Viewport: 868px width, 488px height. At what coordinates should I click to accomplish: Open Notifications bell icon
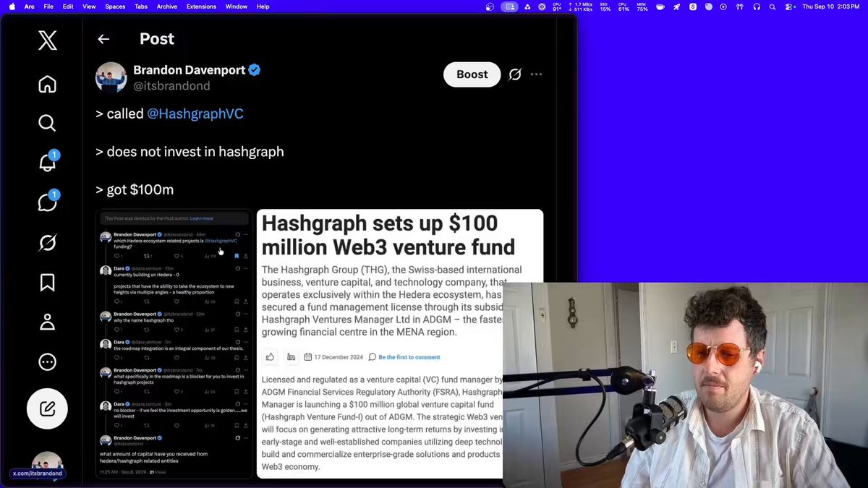(47, 163)
